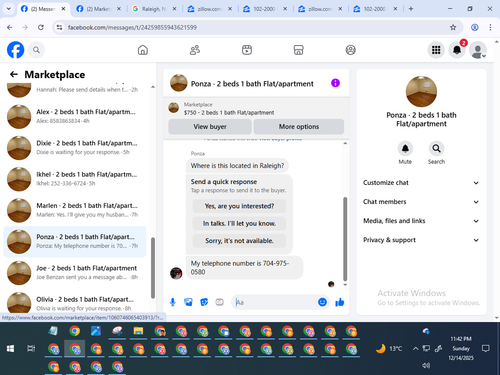The image size is (500, 375).
Task: Open the $750 2 beds listing link
Action: click(229, 113)
